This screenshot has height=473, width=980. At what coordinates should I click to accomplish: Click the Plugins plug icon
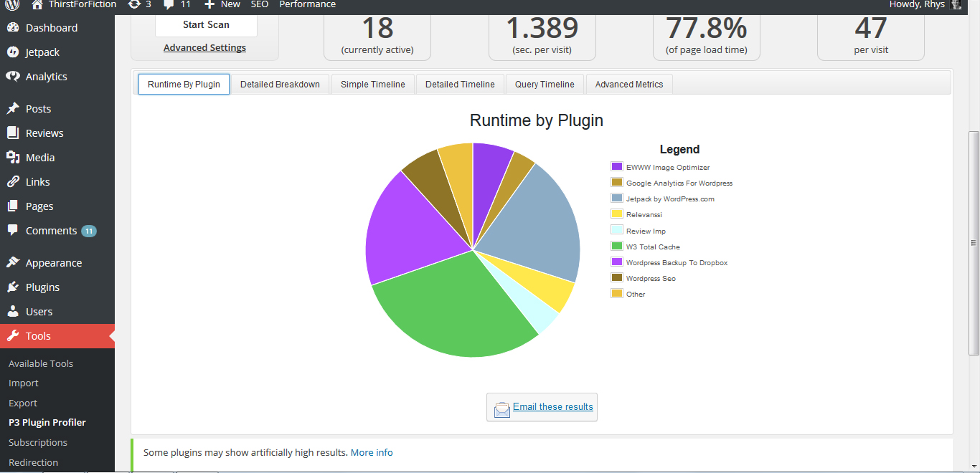point(13,287)
